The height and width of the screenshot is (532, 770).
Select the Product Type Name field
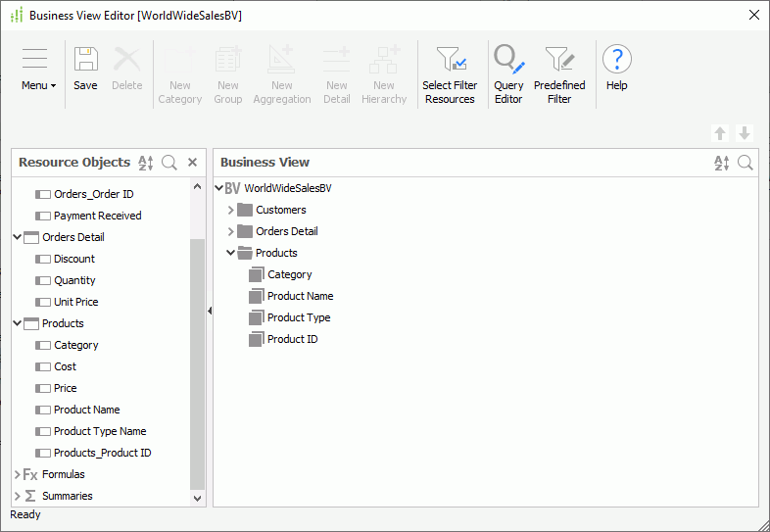pos(99,431)
